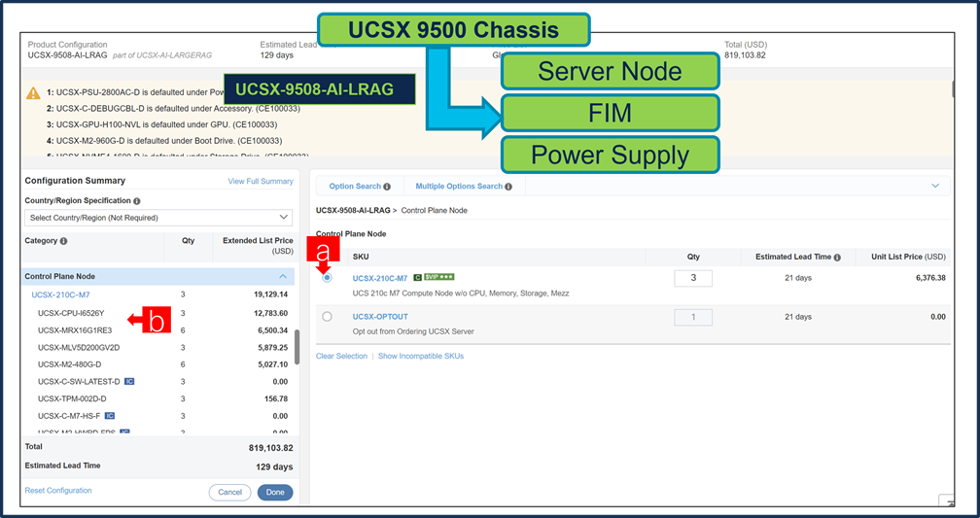
Task: Click the UCSX-C-DEBUGCBL-D warning message
Action: click(x=173, y=109)
